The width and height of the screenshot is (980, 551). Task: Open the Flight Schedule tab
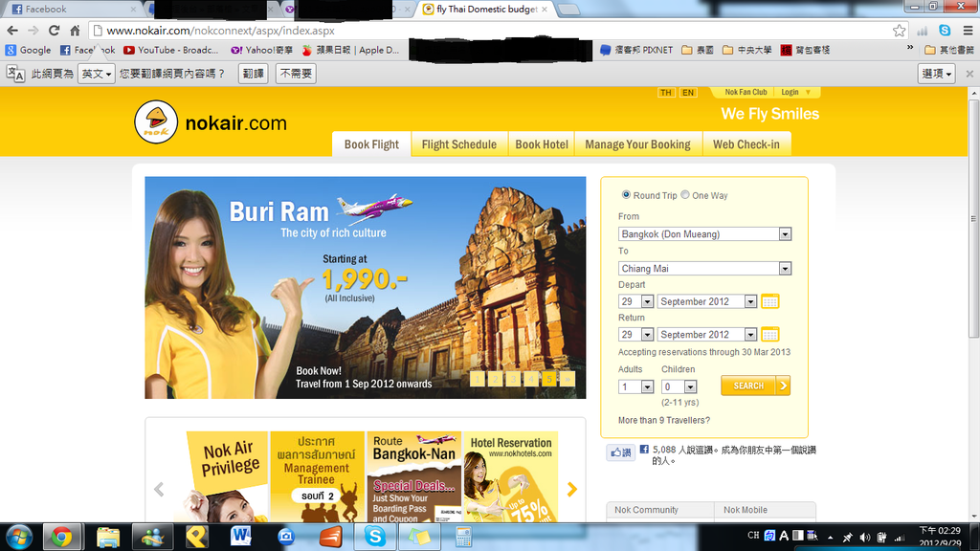click(x=459, y=144)
